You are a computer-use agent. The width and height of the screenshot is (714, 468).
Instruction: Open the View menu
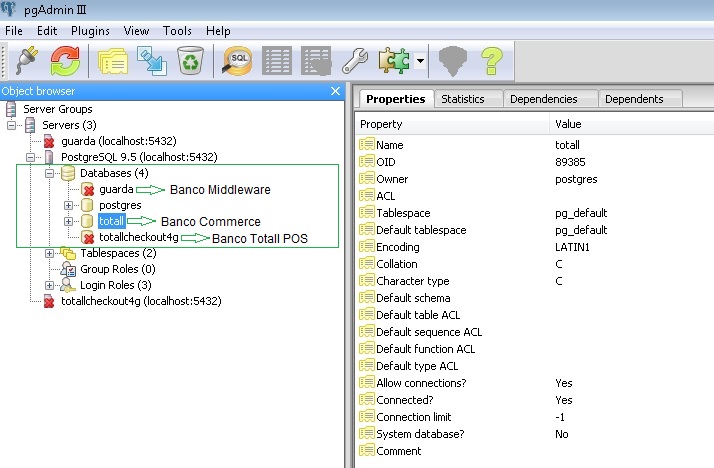click(136, 31)
